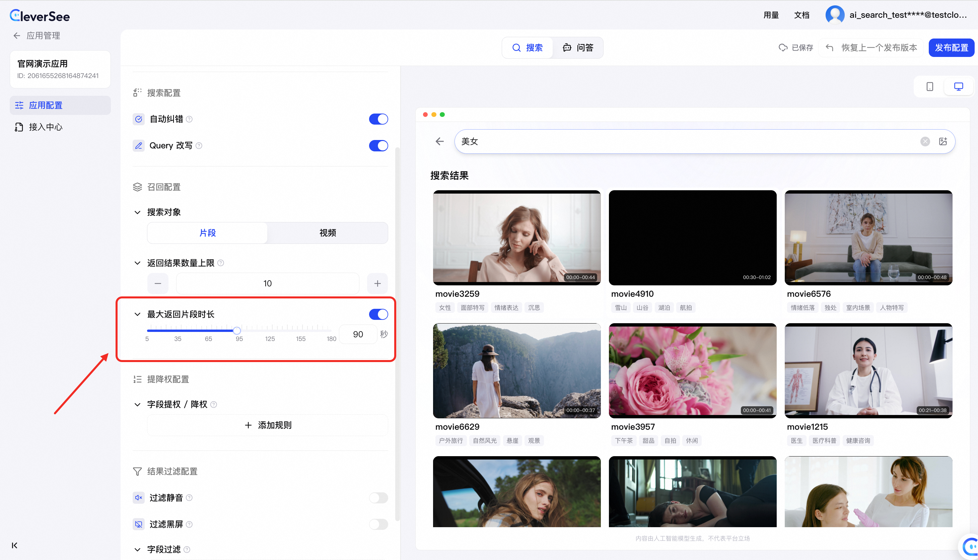Collapse the 字段提权 / 降权 section
978x560 pixels.
[137, 405]
